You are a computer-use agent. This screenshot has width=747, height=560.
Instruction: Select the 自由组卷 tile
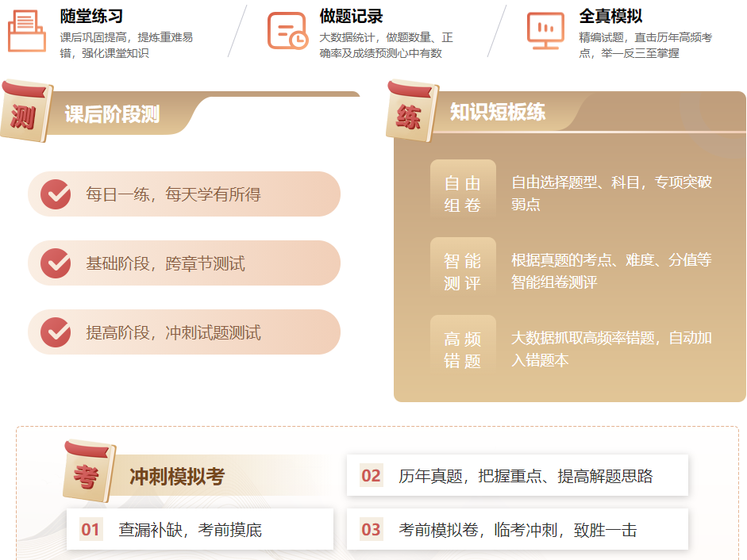(x=463, y=194)
